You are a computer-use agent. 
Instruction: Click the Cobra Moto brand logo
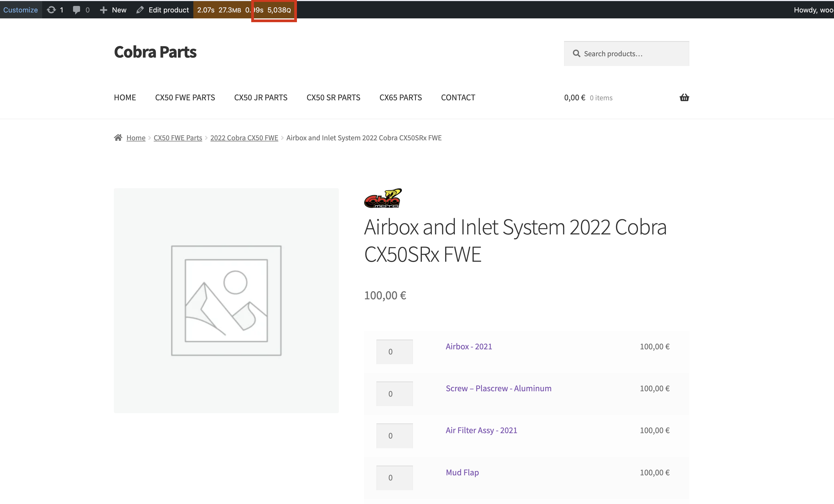383,198
